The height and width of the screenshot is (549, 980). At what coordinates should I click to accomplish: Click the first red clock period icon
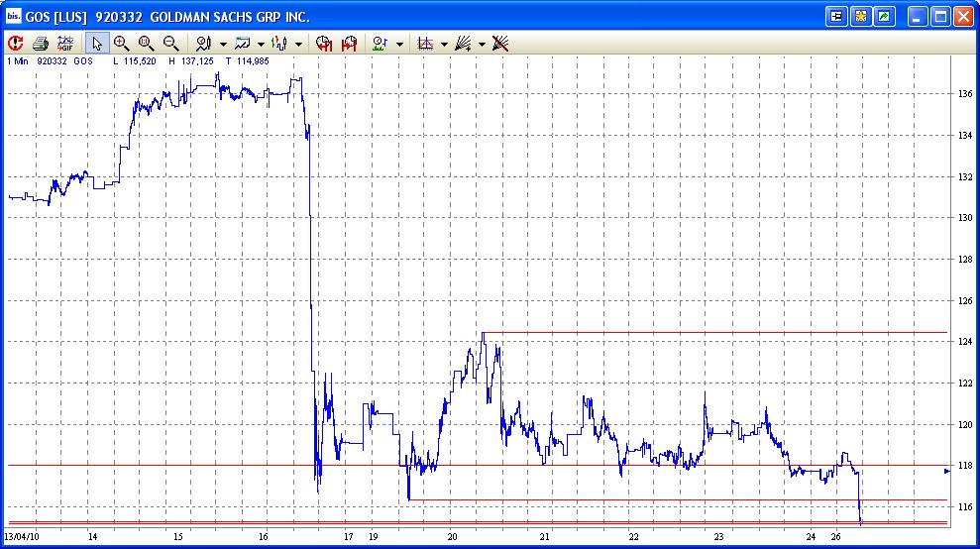(x=323, y=44)
